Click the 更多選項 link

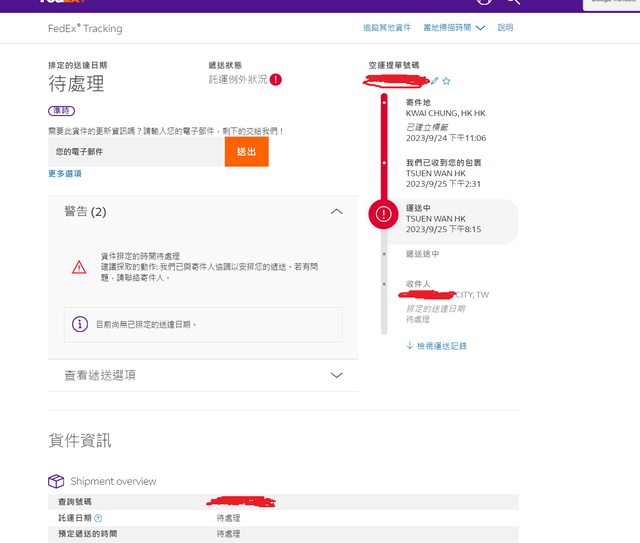coord(65,174)
